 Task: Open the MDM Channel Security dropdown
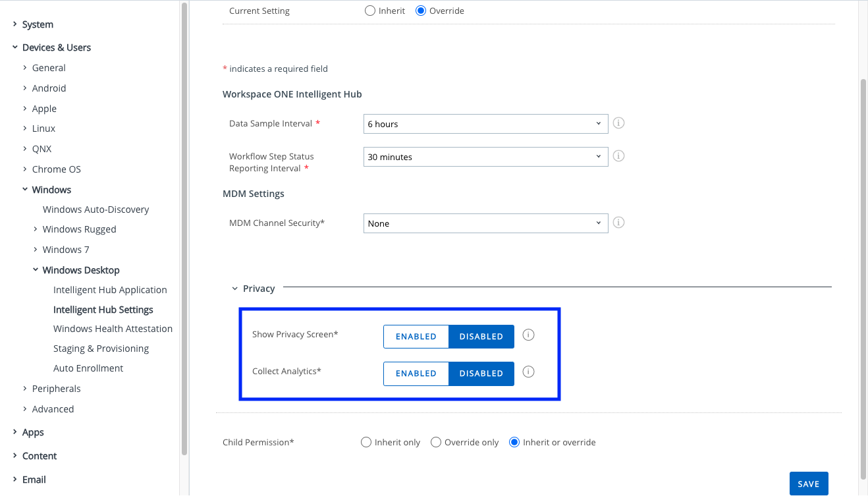(x=485, y=223)
